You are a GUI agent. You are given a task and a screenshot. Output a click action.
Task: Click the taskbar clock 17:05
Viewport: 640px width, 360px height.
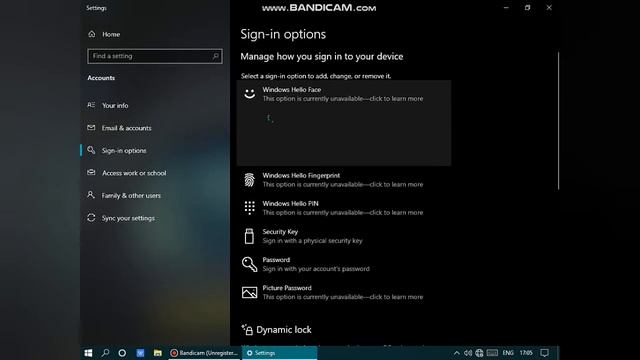click(526, 353)
